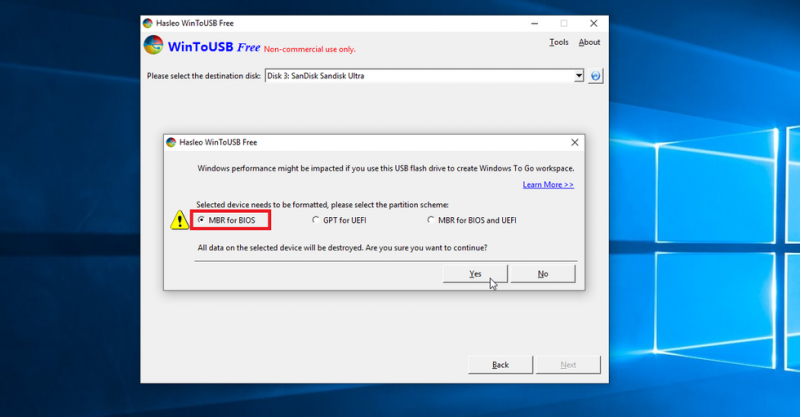This screenshot has height=417, width=800.
Task: Choose MBR for BIOS and UEFI scheme
Action: click(x=431, y=220)
